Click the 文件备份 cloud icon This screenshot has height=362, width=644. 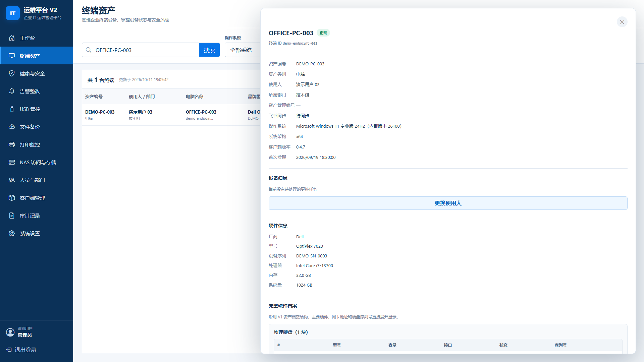(12, 127)
